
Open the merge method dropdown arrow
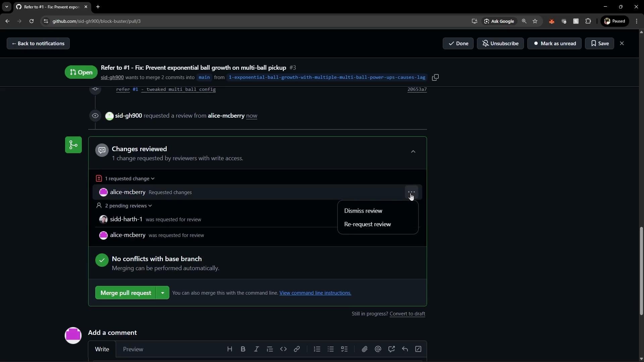(163, 293)
